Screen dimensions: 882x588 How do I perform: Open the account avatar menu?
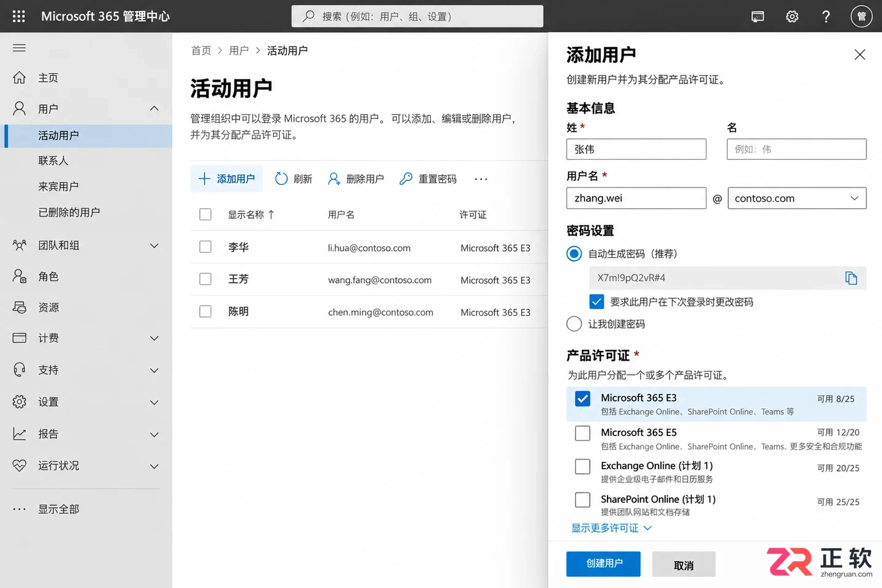click(x=861, y=17)
